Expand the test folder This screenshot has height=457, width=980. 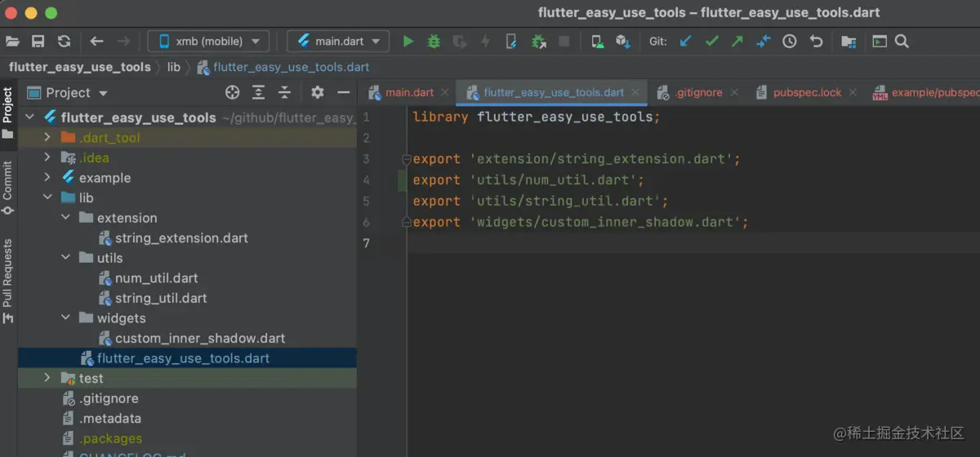click(47, 378)
